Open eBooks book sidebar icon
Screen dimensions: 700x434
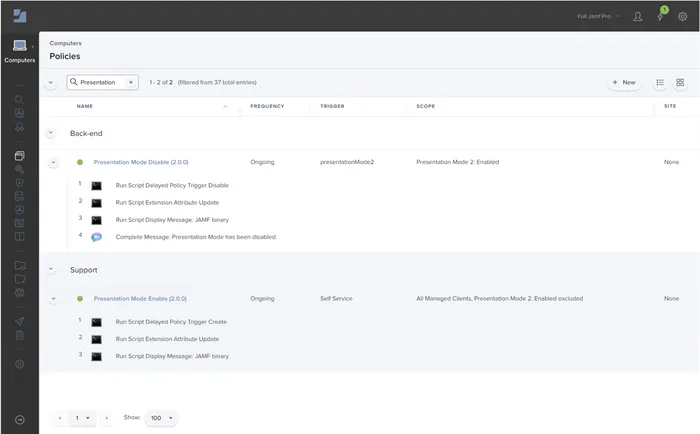[x=19, y=237]
